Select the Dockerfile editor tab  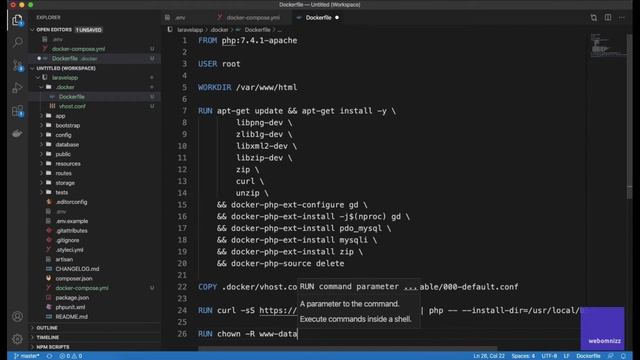point(318,18)
